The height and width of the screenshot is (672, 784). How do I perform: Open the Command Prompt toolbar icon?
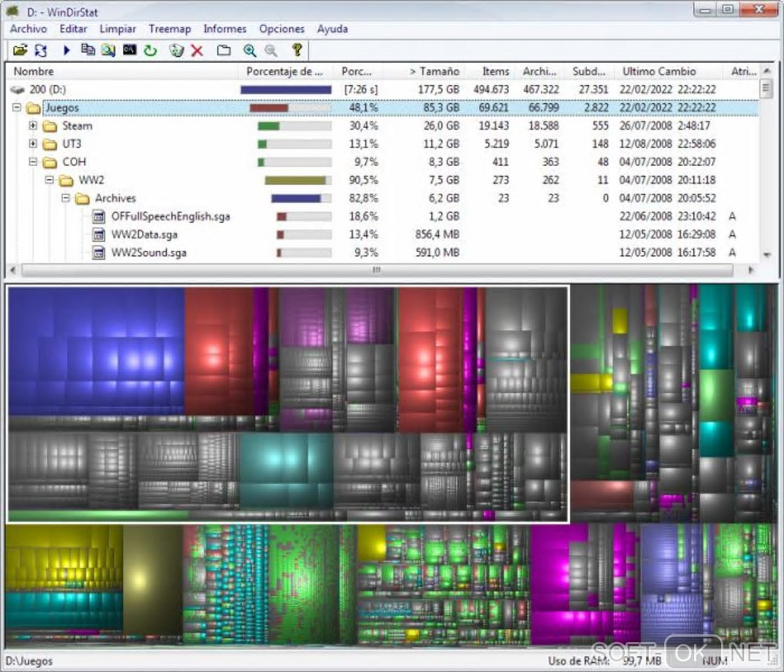pyautogui.click(x=130, y=51)
